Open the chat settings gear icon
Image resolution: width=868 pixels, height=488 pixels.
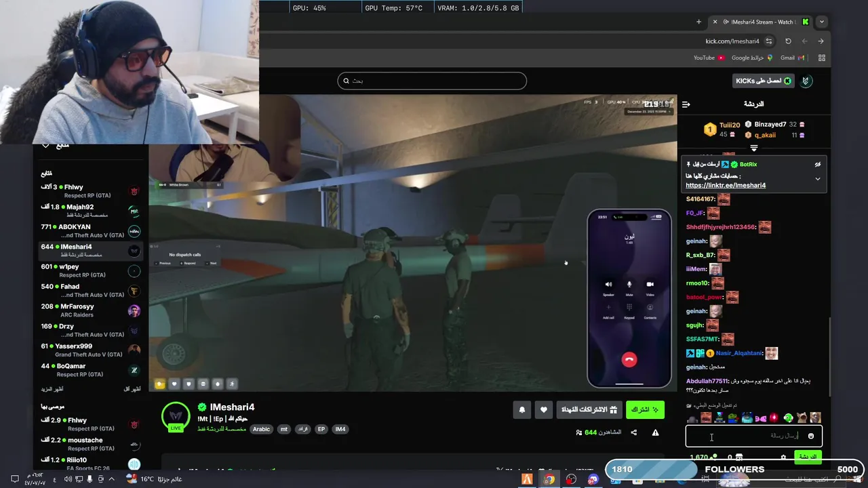pyautogui.click(x=783, y=457)
